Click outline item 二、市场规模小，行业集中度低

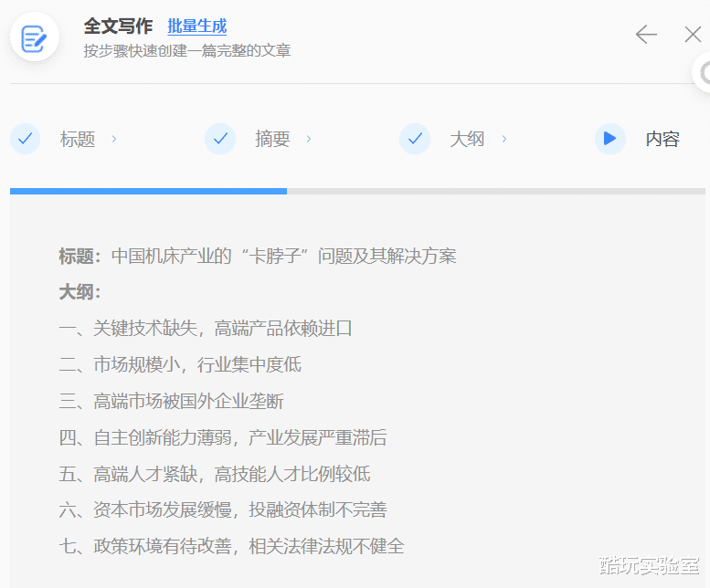coord(180,364)
